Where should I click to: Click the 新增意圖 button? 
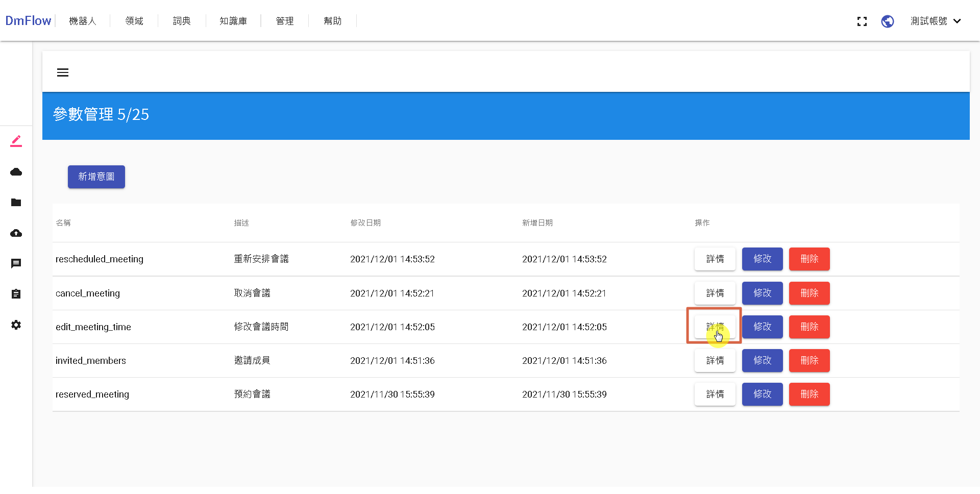96,177
